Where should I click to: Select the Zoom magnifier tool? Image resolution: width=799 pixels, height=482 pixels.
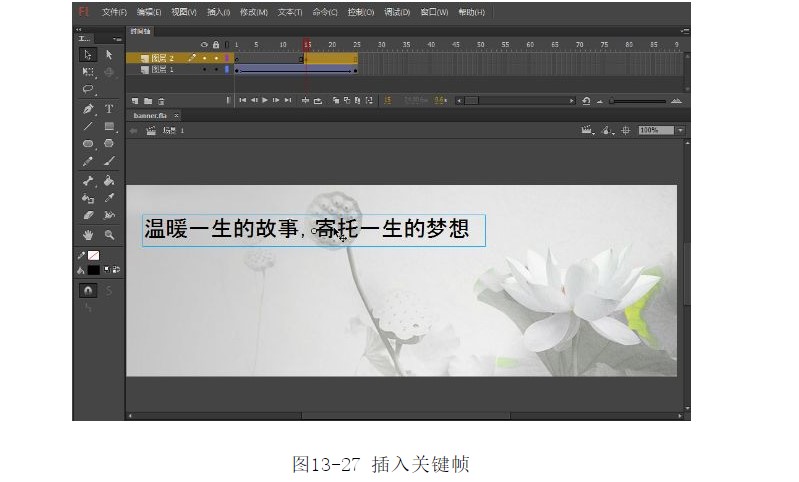109,234
